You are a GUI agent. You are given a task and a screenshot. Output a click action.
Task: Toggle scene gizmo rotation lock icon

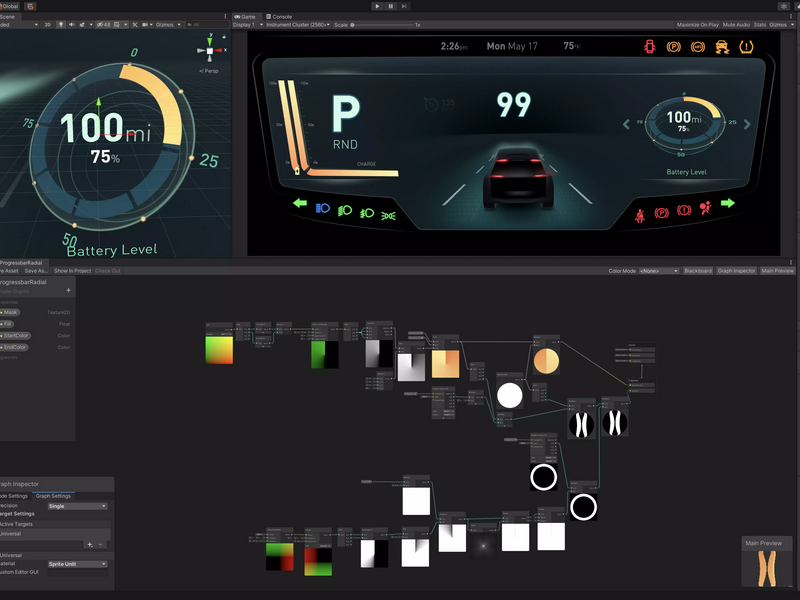tap(224, 37)
